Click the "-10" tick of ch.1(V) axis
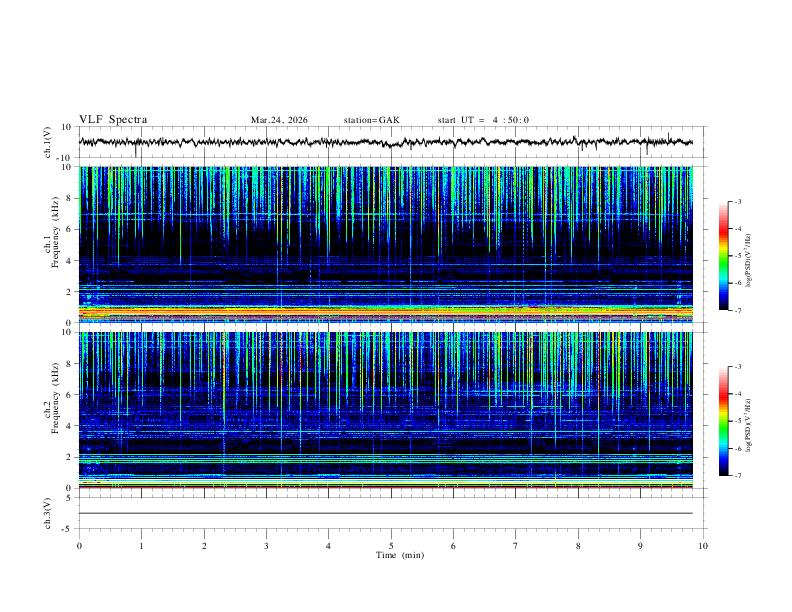This screenshot has height=612, width=792. coord(66,158)
